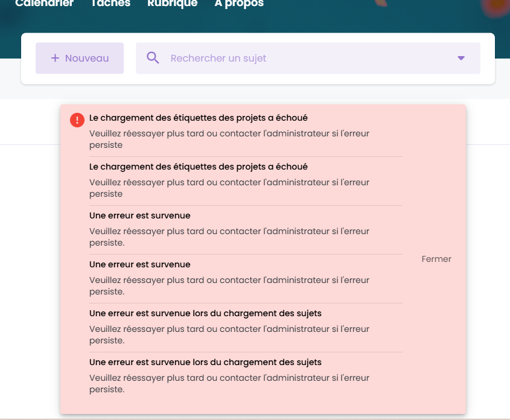The image size is (510, 420).
Task: Dismiss the errors with Fermer
Action: click(436, 259)
